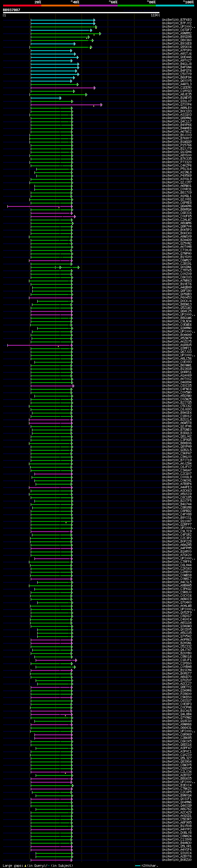Open hit UniRef100_B916E8

(177, 43)
